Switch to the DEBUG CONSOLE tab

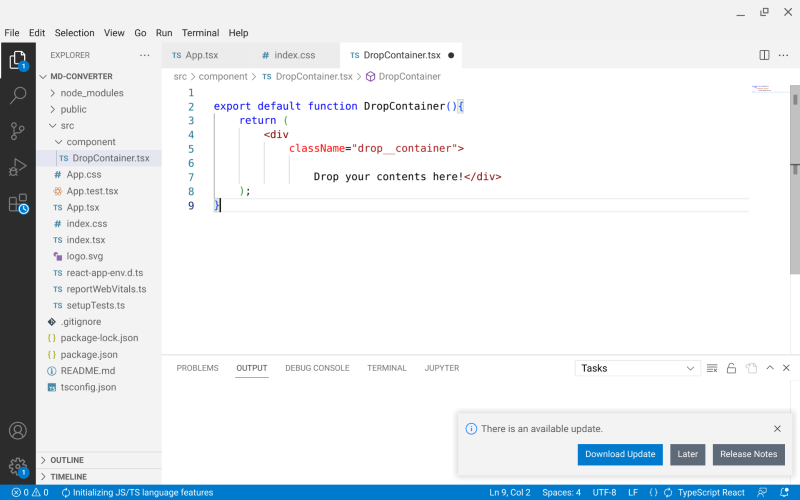(317, 368)
